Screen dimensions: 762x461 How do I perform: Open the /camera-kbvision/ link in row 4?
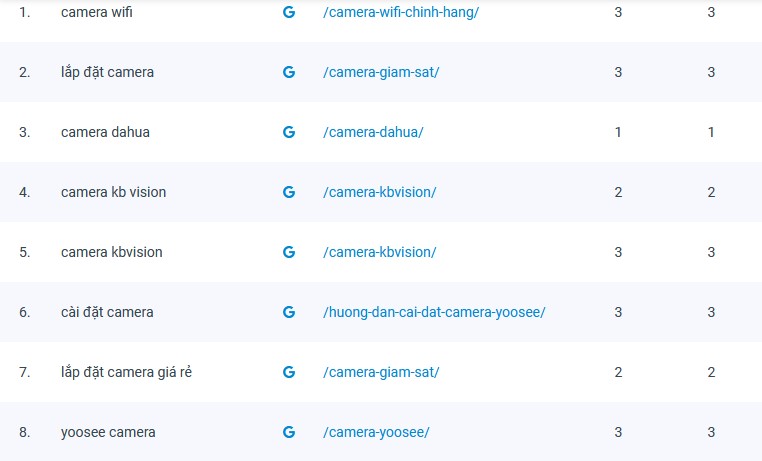click(380, 192)
